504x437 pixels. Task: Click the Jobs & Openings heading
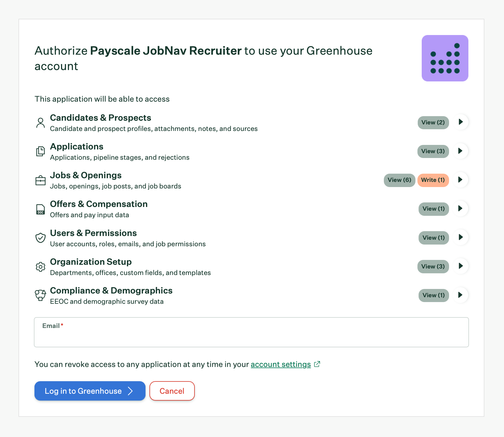(86, 175)
